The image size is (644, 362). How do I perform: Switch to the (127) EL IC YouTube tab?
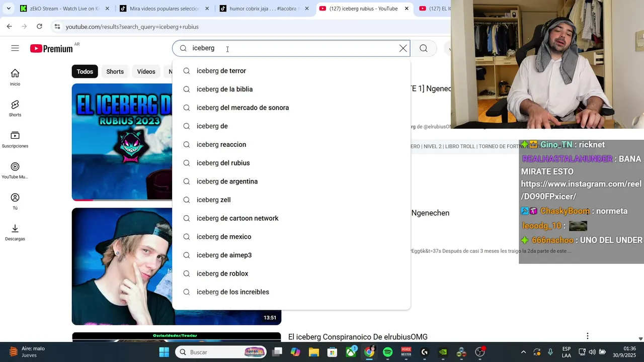[x=435, y=9]
